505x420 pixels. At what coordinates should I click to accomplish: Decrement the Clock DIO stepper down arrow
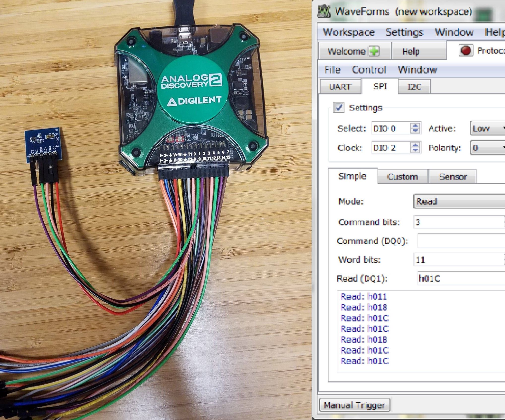pos(416,151)
